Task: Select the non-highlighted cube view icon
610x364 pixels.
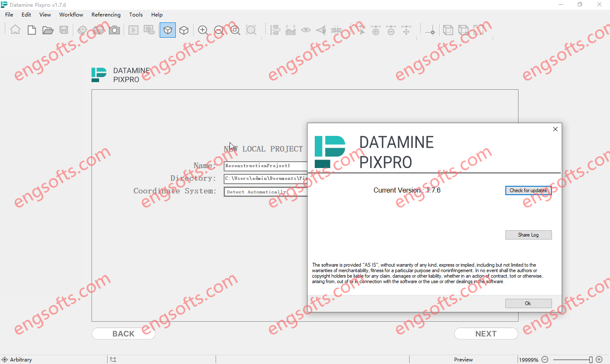Action: (x=184, y=30)
